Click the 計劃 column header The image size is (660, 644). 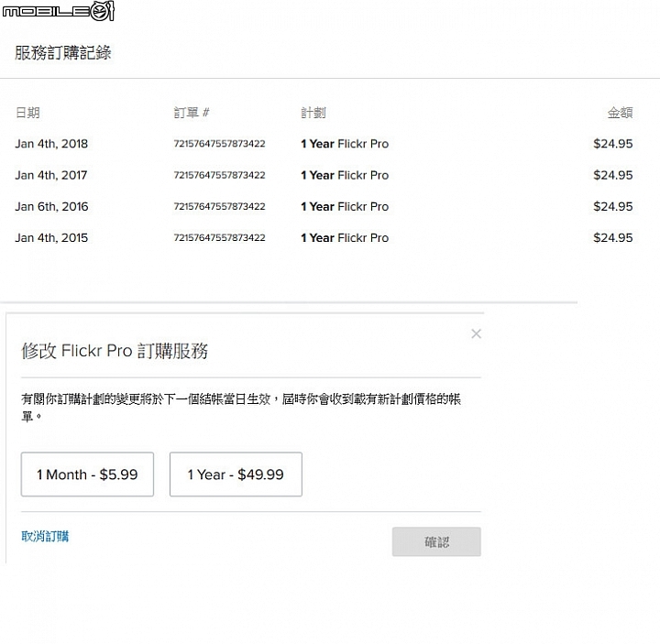coord(313,113)
